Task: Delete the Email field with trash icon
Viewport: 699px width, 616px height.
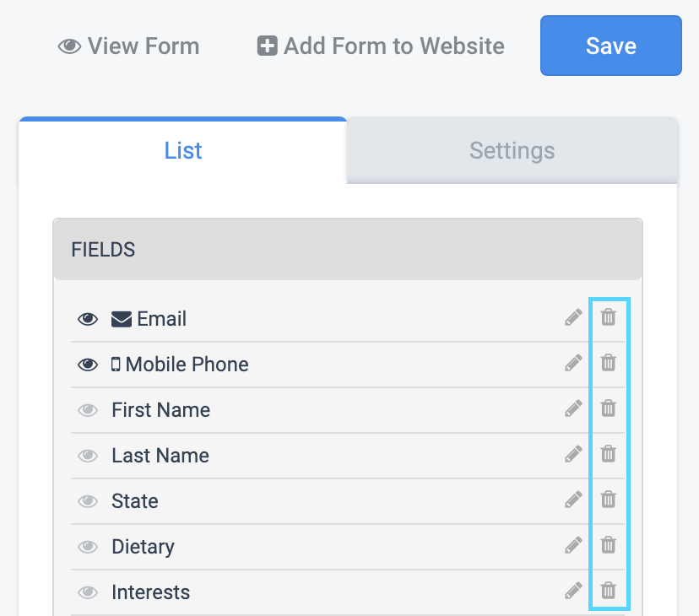Action: click(x=608, y=317)
